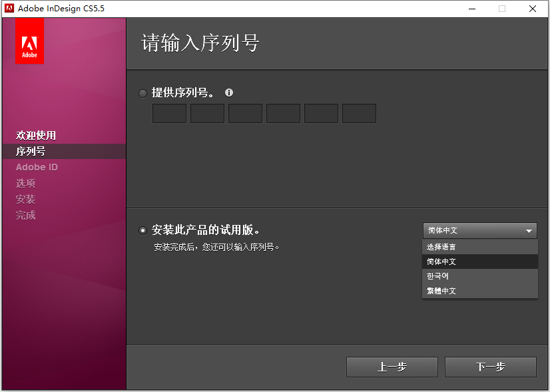Image resolution: width=550 pixels, height=392 pixels.
Task: Collapse the 简体中文 language dropdown
Action: [x=480, y=231]
